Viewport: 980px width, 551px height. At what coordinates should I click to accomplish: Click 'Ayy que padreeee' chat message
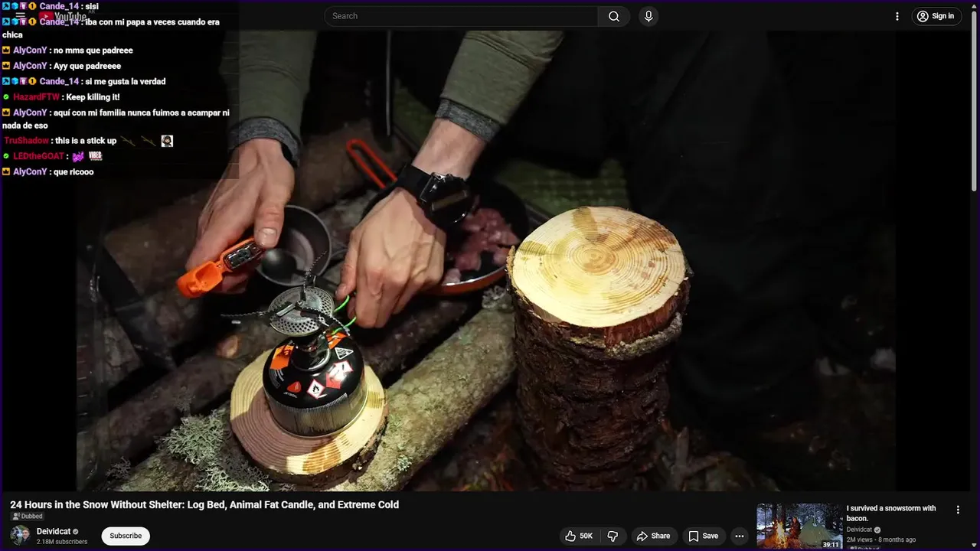pos(87,66)
